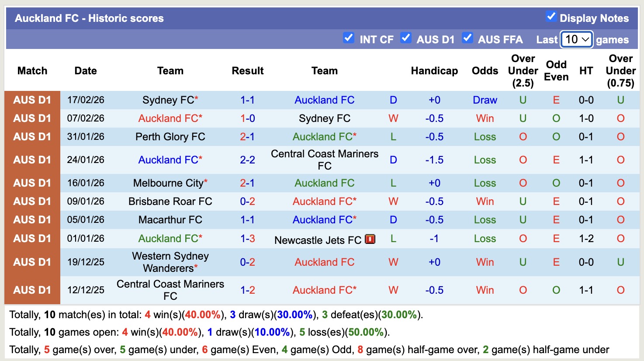Click the Handicap column header

coord(434,70)
